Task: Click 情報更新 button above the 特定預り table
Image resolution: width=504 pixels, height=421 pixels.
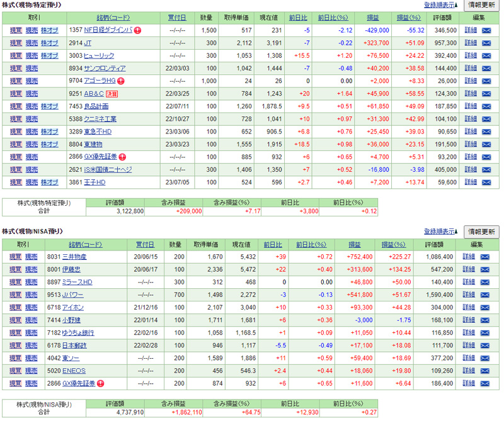Action: coord(481,5)
